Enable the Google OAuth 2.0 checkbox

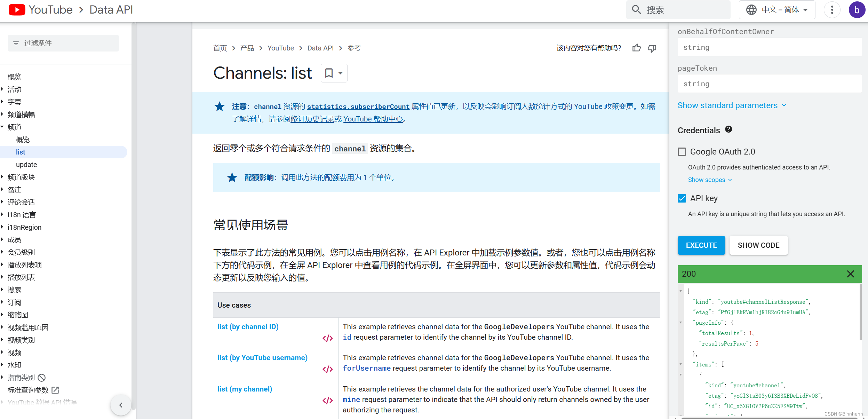click(x=682, y=152)
